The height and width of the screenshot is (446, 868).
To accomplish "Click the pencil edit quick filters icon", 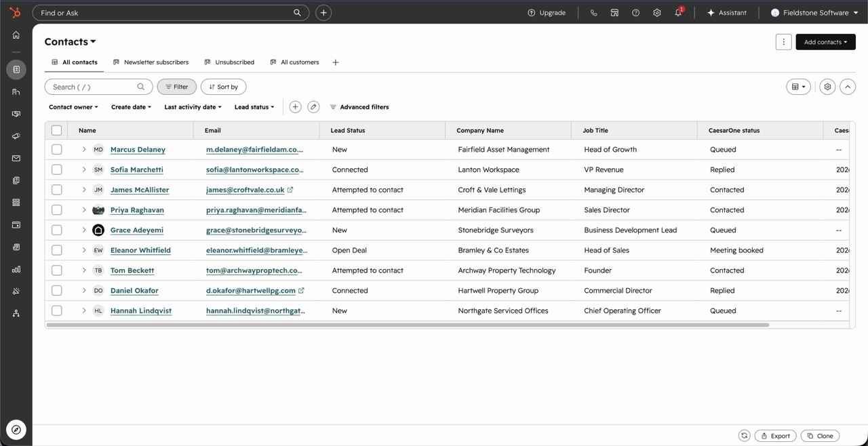I will pyautogui.click(x=313, y=107).
